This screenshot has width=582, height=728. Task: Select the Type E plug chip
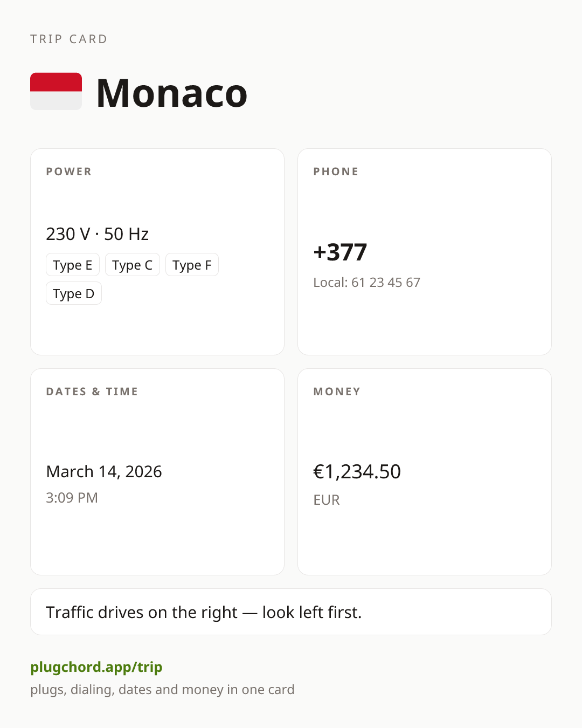click(x=73, y=265)
